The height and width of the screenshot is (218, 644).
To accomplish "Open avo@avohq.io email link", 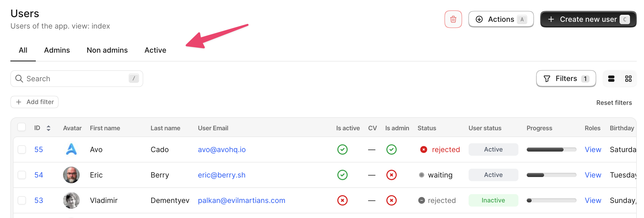I will point(222,149).
